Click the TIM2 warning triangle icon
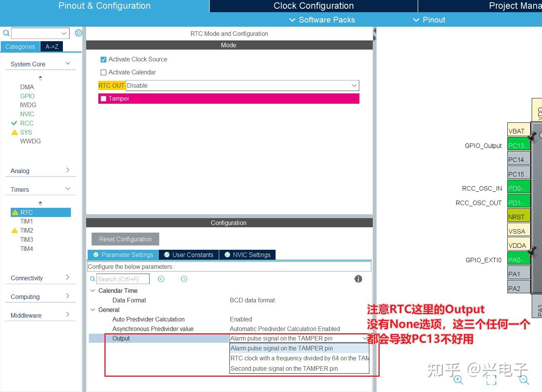Viewport: 542px width, 392px height. pos(14,230)
